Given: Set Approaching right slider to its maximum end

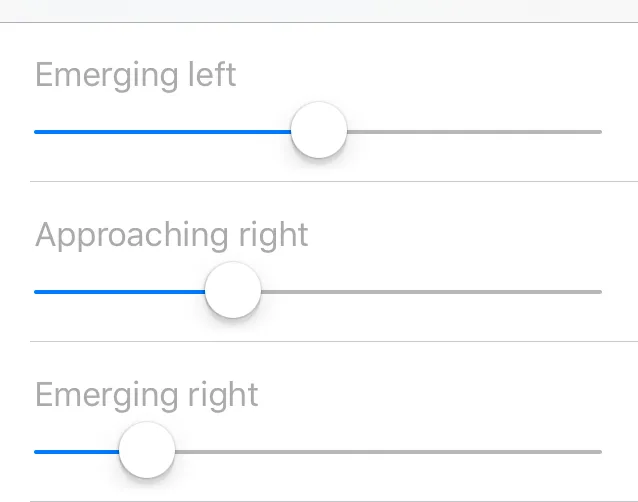Looking at the screenshot, I should coord(600,291).
